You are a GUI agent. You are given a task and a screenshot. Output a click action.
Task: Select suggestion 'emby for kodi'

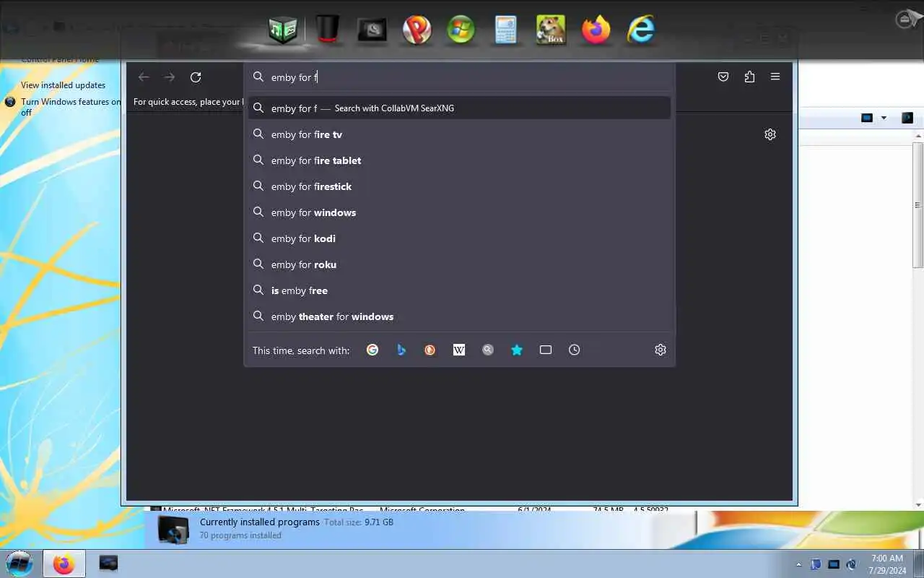click(459, 238)
